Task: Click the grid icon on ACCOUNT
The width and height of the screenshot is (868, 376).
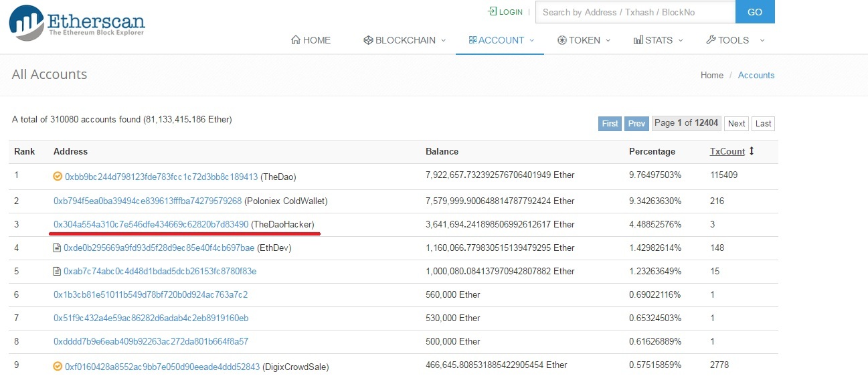Action: pyautogui.click(x=472, y=40)
